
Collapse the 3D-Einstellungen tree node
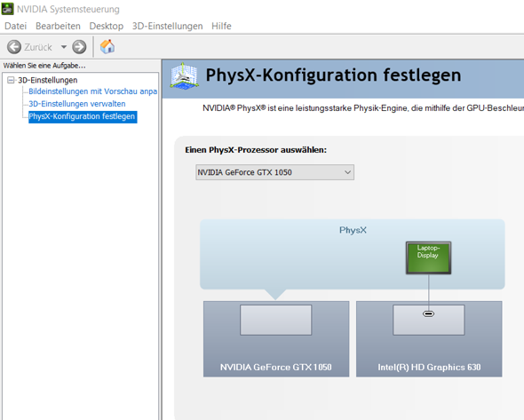(x=11, y=80)
